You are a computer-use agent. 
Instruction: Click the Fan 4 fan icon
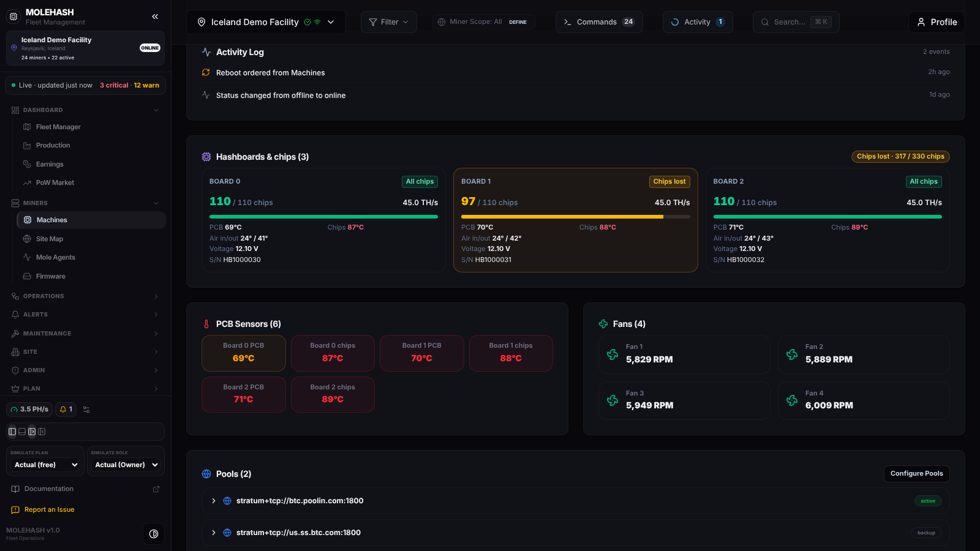click(792, 400)
